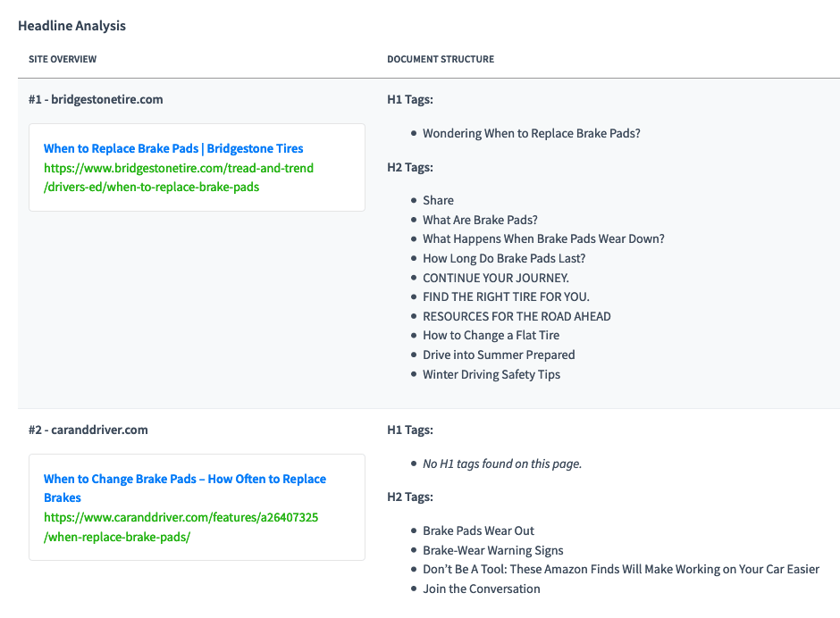Screen dimensions: 840x618
Task: Select 'Drive into Summer Prepared' item
Action: [499, 355]
